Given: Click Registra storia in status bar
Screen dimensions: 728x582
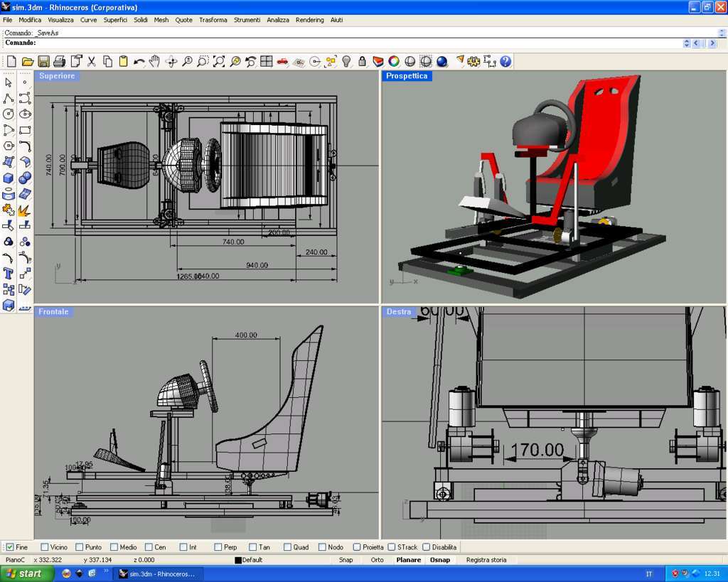Looking at the screenshot, I should click(x=486, y=560).
